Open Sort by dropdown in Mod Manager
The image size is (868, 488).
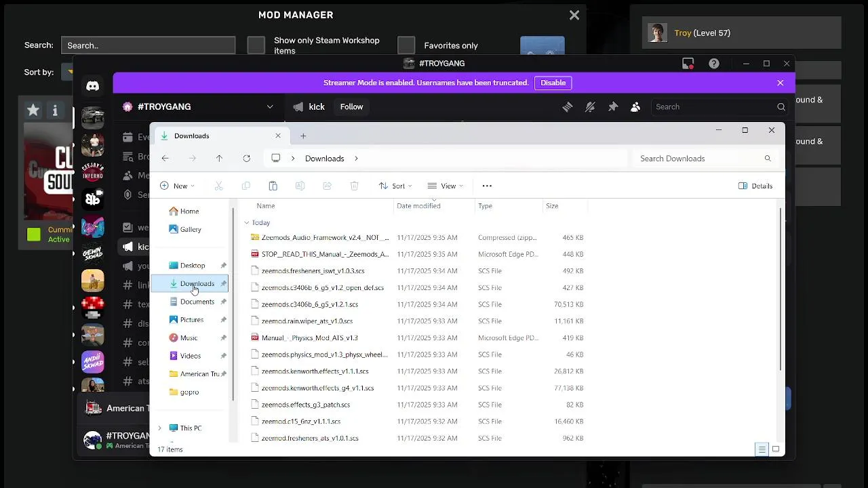(68, 72)
